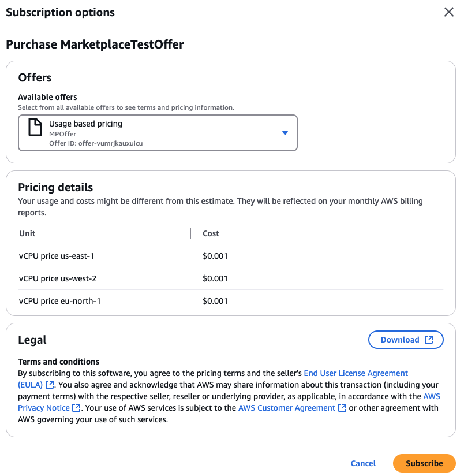
Task: Click the external-link icon after (EULA)
Action: tap(50, 385)
